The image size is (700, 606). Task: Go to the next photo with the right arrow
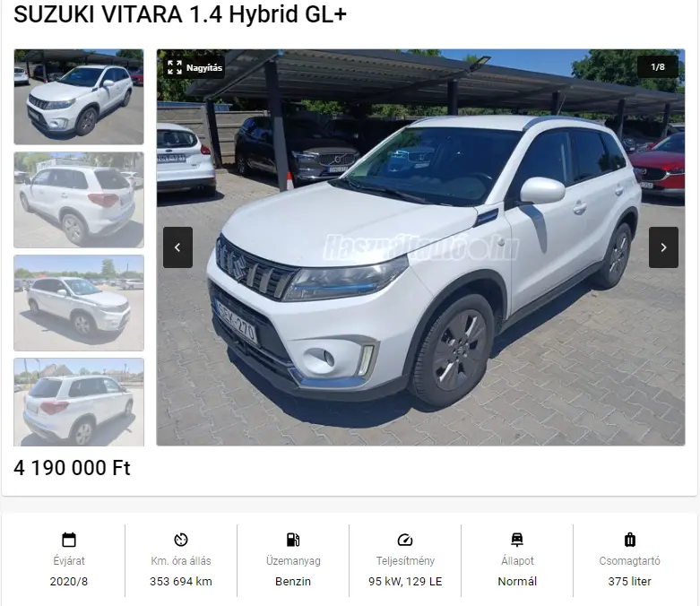[x=663, y=247]
